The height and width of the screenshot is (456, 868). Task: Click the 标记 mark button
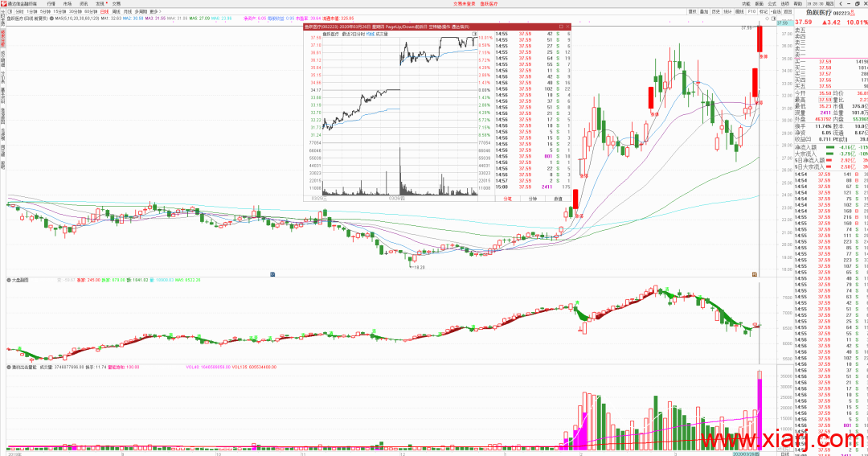pyautogui.click(x=764, y=11)
